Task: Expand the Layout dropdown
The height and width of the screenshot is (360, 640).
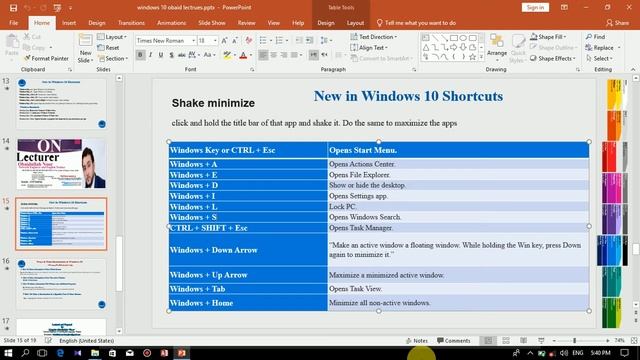Action: (112, 37)
